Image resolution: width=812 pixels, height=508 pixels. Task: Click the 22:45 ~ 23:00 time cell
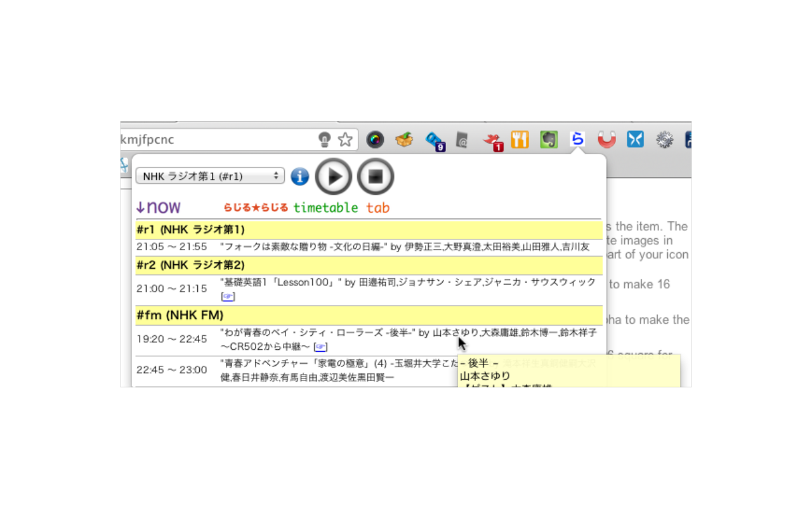click(171, 370)
